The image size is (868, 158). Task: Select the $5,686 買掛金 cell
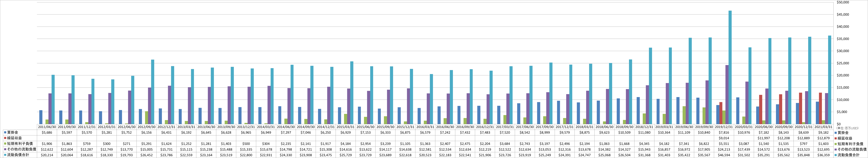pos(47,132)
